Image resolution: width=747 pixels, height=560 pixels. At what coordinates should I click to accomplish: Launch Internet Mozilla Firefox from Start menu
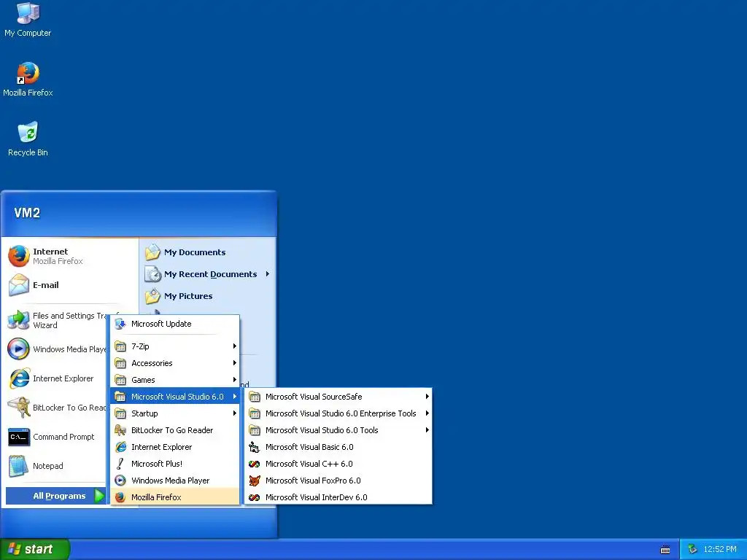[x=71, y=256]
